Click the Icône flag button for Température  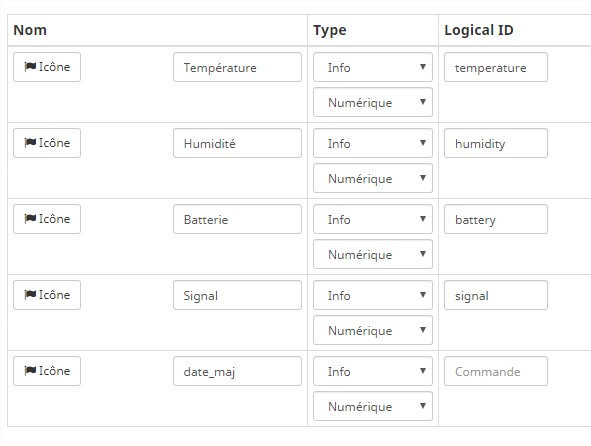pos(47,67)
